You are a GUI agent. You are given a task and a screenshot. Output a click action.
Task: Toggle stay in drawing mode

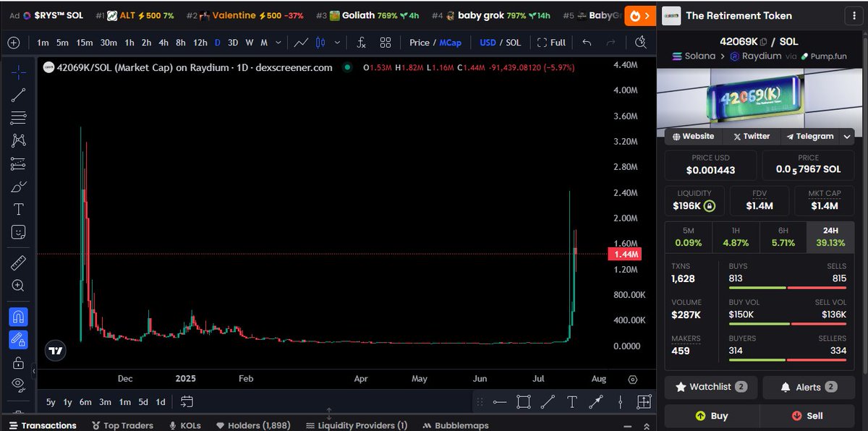(19, 339)
